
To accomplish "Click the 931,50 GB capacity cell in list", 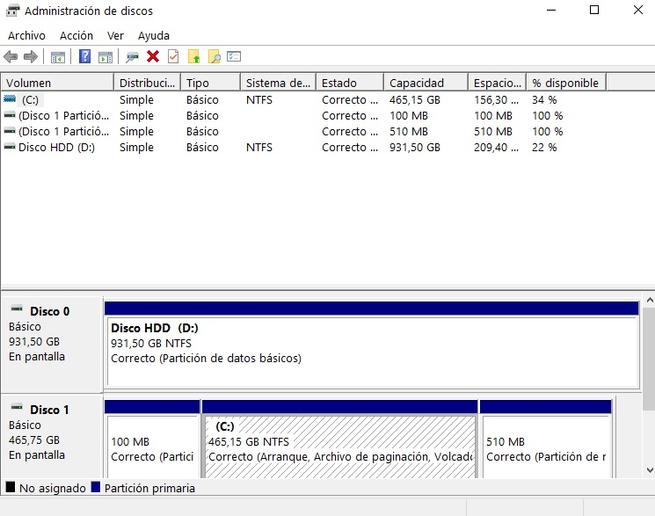I will coord(415,147).
